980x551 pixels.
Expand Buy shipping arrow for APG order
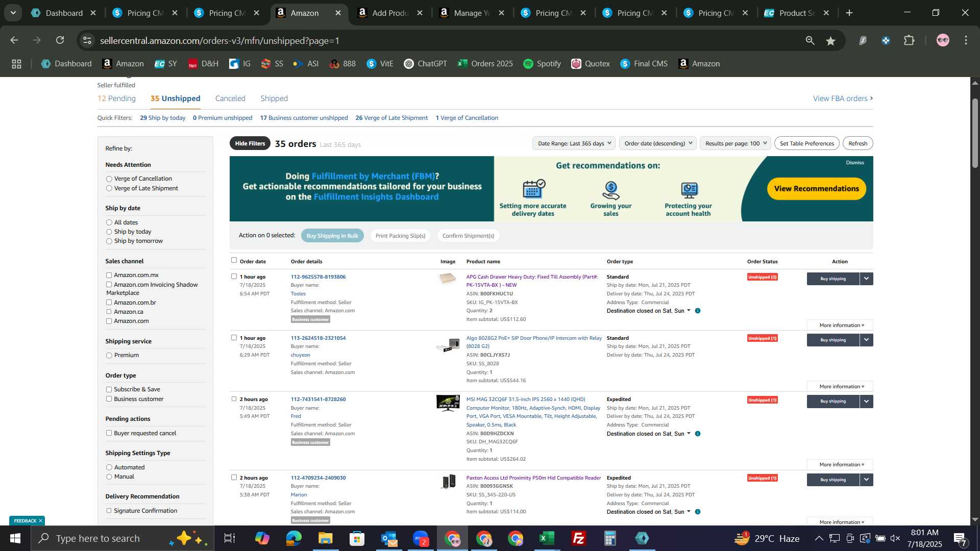tap(866, 279)
